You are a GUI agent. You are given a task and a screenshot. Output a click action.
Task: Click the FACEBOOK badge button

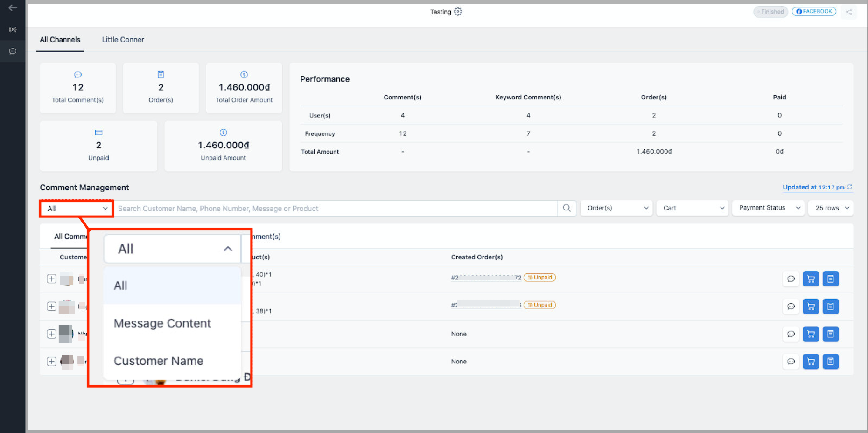pyautogui.click(x=814, y=12)
